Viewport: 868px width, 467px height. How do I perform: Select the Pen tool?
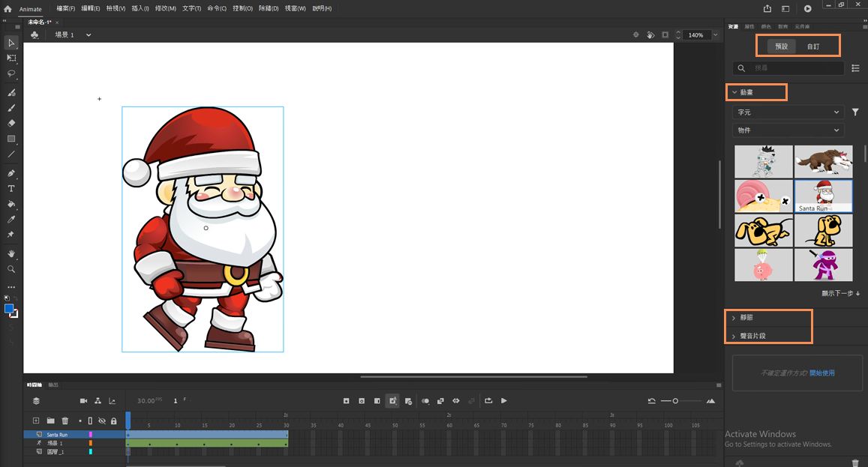(11, 173)
